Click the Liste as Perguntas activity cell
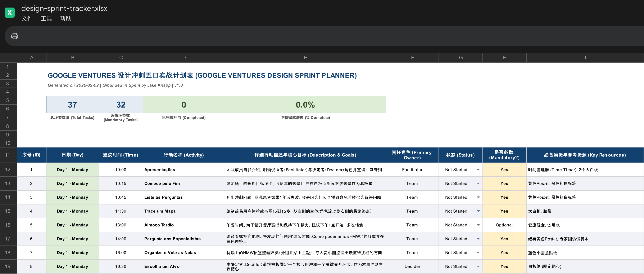The width and height of the screenshot is (644, 274). [x=184, y=197]
